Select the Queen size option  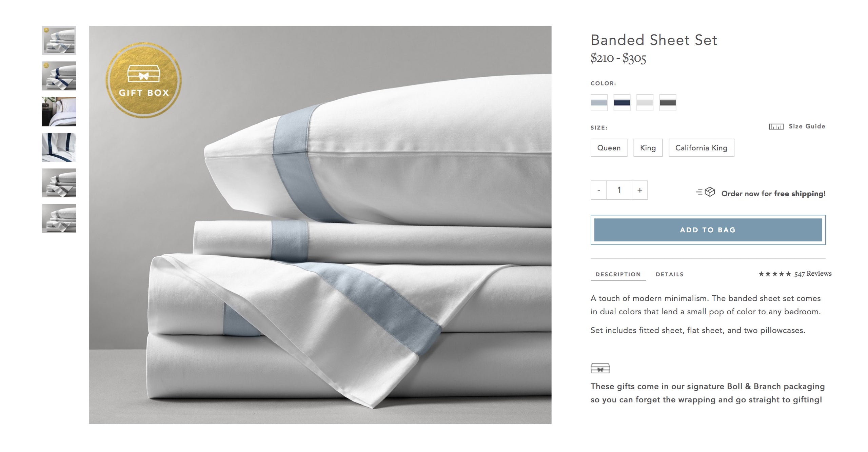pyautogui.click(x=609, y=148)
